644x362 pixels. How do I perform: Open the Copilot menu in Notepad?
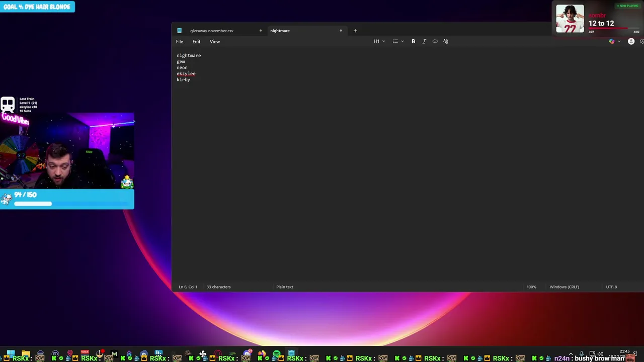pos(614,41)
